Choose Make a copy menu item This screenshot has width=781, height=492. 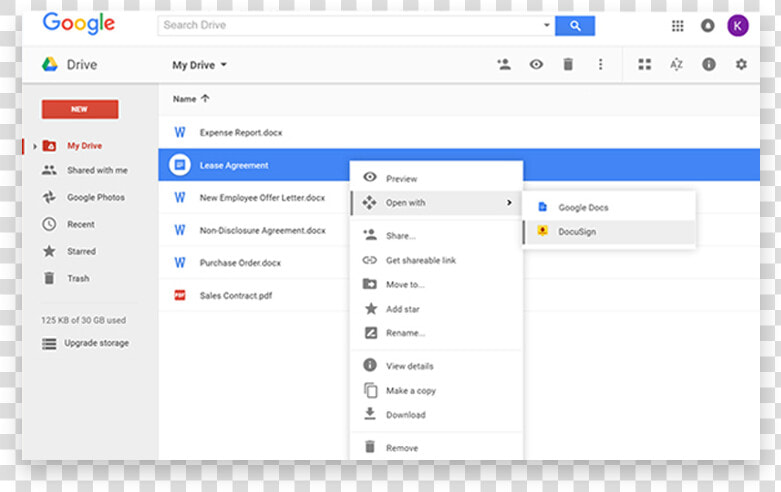coord(436,390)
